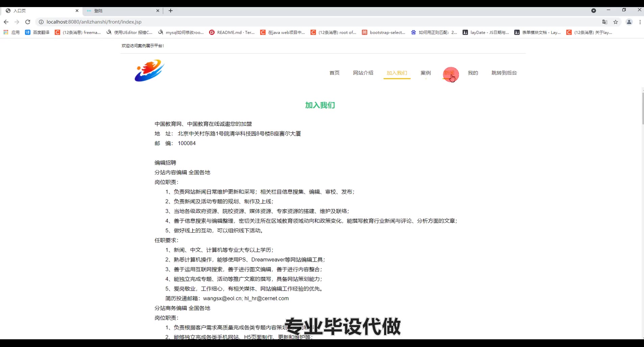Click the page's vertical scrollbar thumb
Viewport: 644px width, 347px height.
643,108
